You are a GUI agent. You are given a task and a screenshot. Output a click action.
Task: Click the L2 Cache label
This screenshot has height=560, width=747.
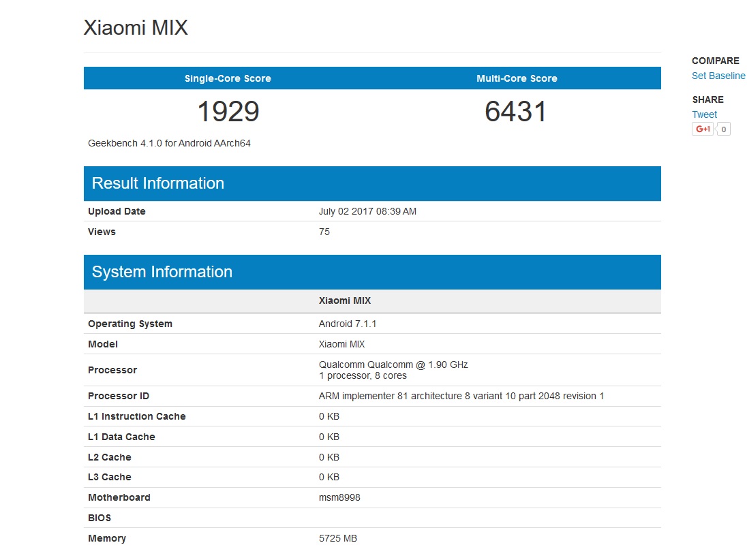point(110,458)
